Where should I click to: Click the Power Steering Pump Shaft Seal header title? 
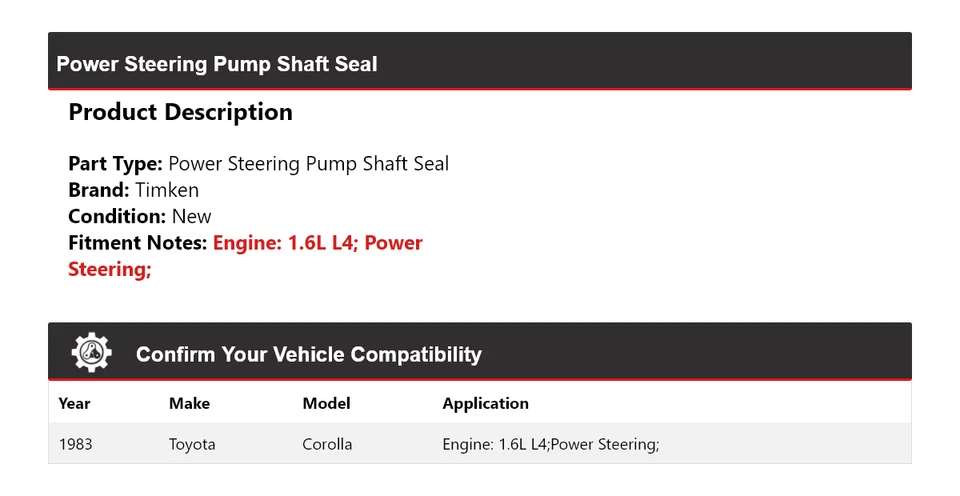217,65
